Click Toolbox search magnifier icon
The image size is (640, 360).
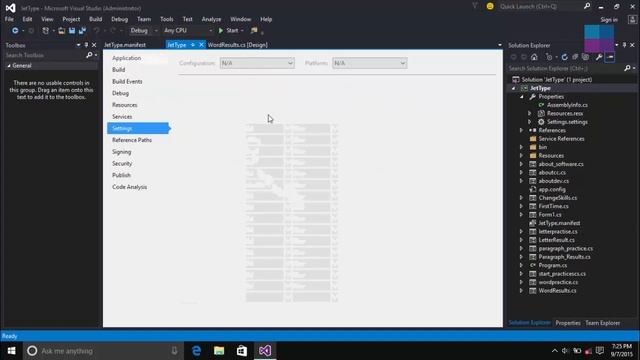click(x=89, y=55)
